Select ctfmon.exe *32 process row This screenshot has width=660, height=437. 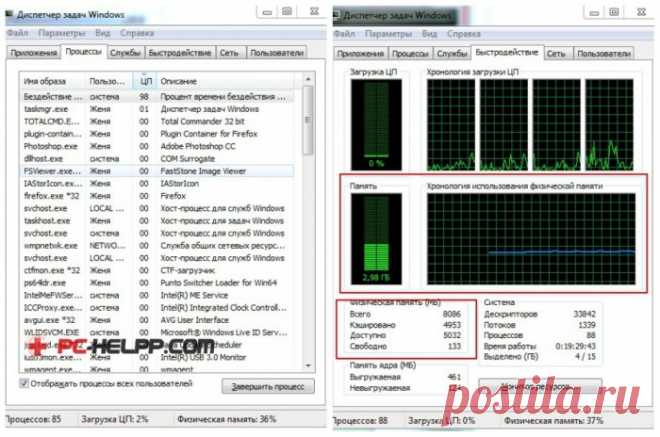(157, 270)
